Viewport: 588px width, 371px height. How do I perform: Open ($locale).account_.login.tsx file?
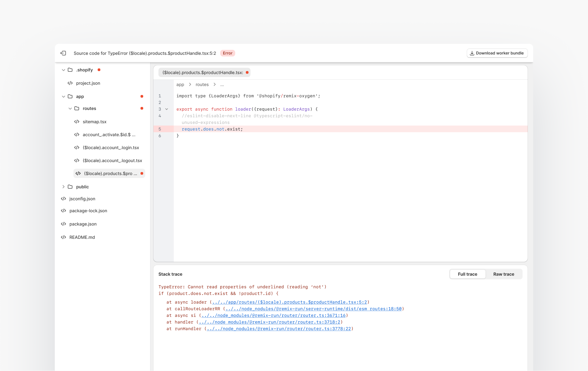pyautogui.click(x=111, y=147)
